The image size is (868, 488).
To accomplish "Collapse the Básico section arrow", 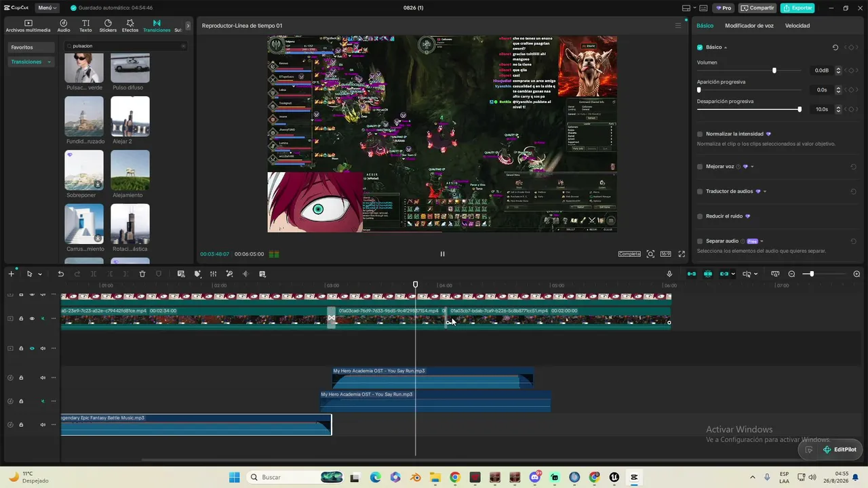I will 726,47.
